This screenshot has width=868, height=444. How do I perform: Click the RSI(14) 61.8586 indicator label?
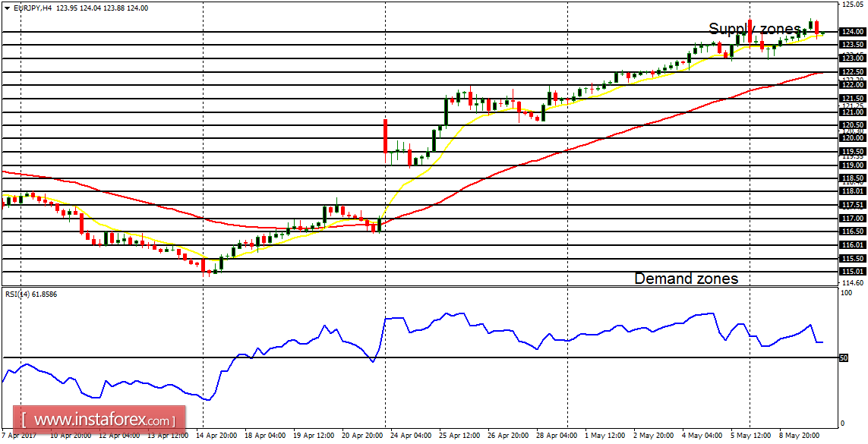30,294
